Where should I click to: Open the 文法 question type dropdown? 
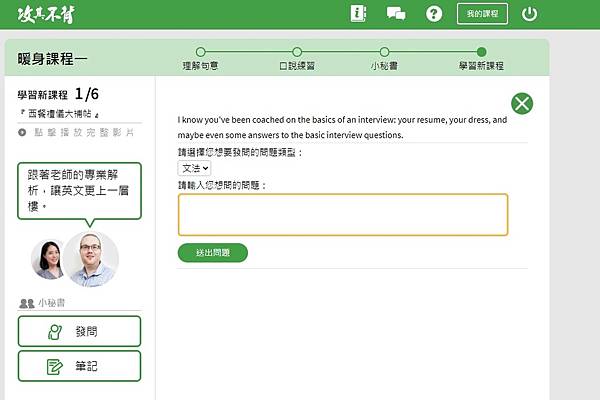pos(194,168)
